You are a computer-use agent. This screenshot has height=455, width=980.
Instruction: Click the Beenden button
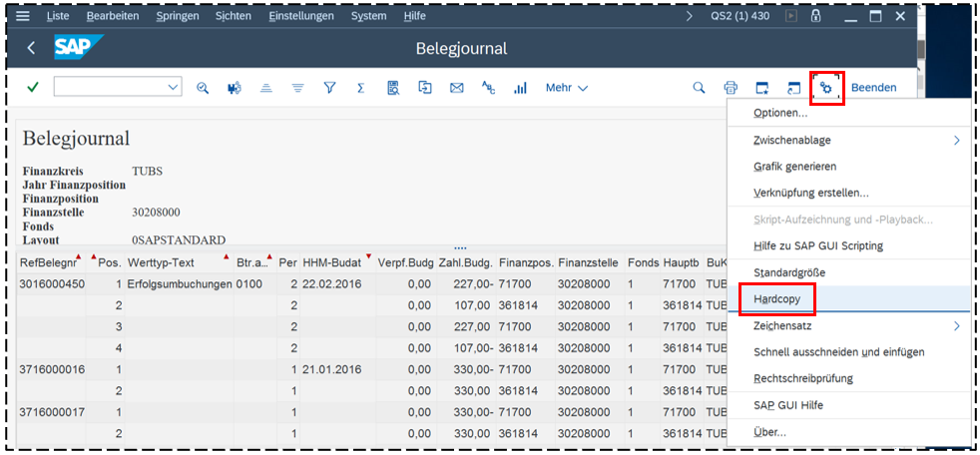(873, 88)
